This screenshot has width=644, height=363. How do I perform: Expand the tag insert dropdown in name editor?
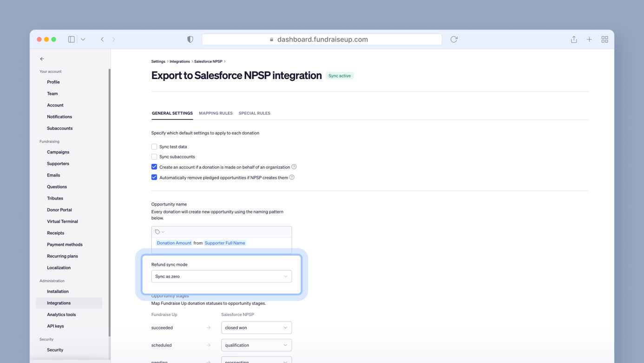(x=160, y=232)
